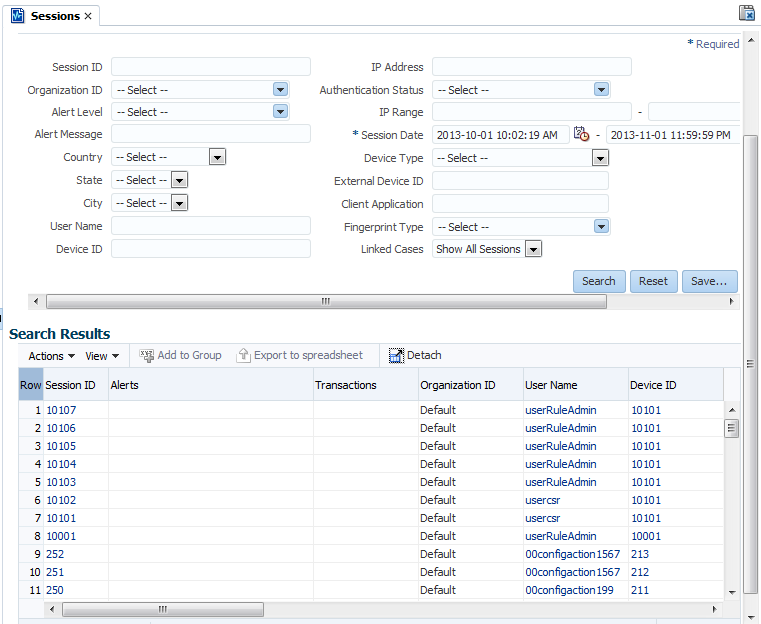Open the Actions menu
This screenshot has height=624, width=761.
click(51, 356)
